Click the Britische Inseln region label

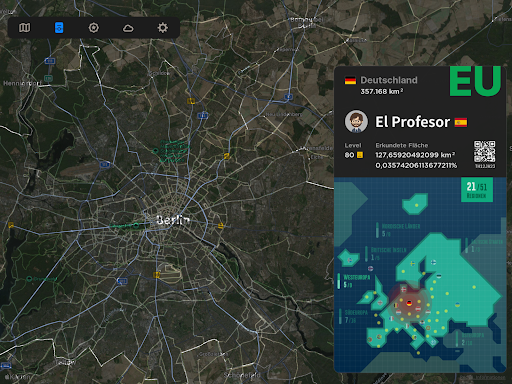coord(389,250)
